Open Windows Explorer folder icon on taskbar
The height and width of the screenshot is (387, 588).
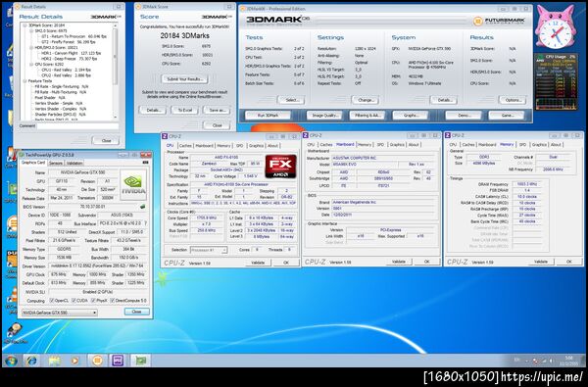click(54, 361)
